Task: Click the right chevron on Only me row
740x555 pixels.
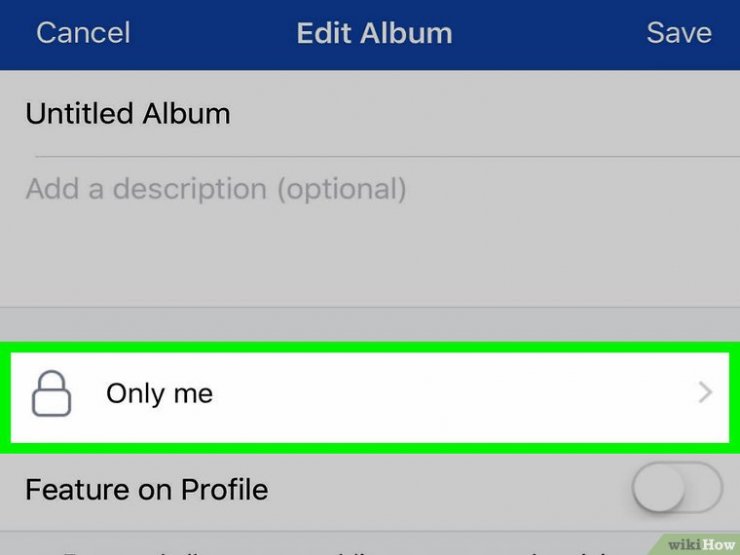Action: click(705, 393)
